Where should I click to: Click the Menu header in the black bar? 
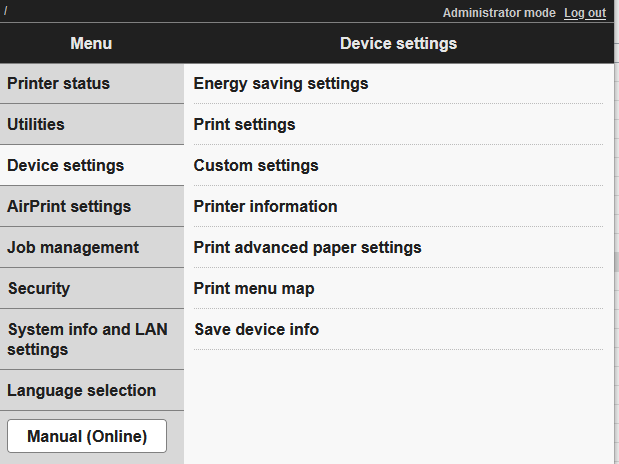coord(91,43)
